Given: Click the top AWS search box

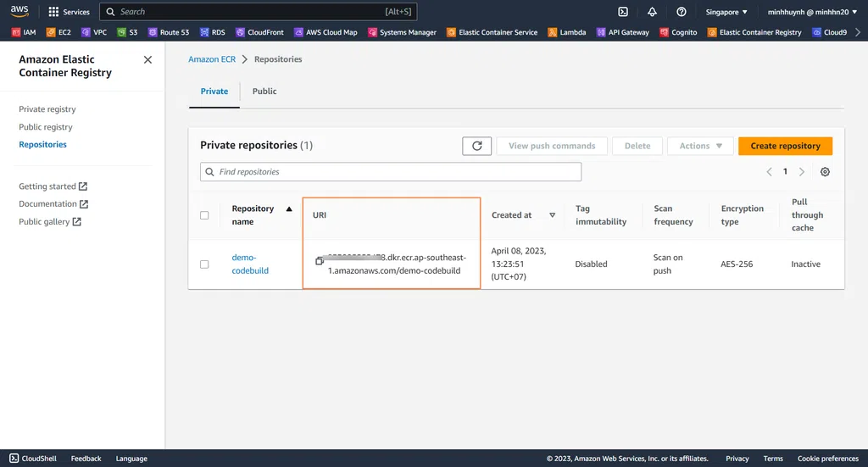Looking at the screenshot, I should [x=258, y=12].
